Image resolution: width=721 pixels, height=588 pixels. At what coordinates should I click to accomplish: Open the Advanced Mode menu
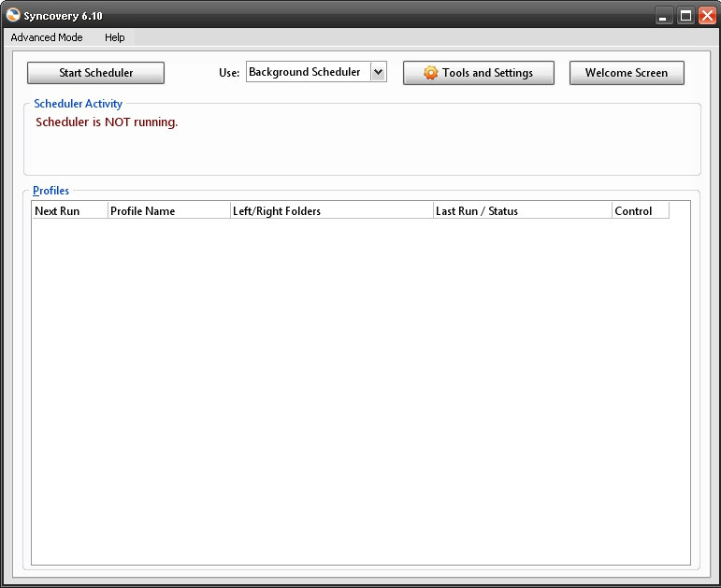point(47,37)
